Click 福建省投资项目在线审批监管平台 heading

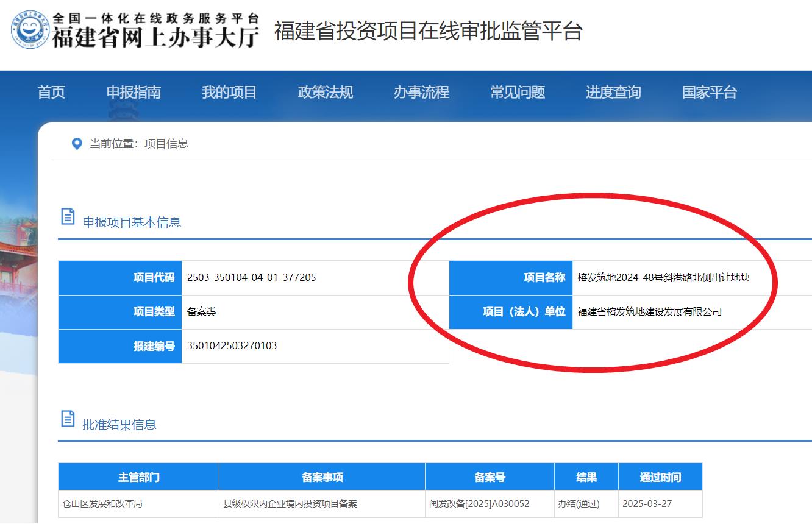(x=429, y=31)
